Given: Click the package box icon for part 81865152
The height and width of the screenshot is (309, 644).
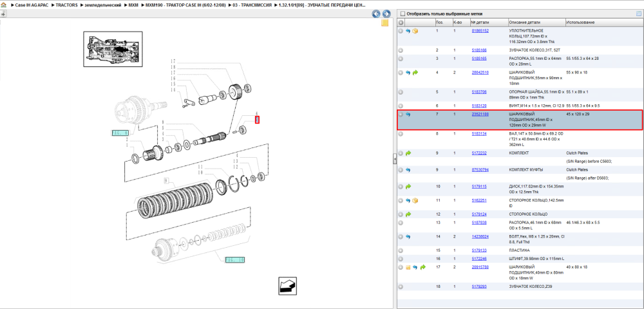Looking at the screenshot, I should pyautogui.click(x=415, y=31).
